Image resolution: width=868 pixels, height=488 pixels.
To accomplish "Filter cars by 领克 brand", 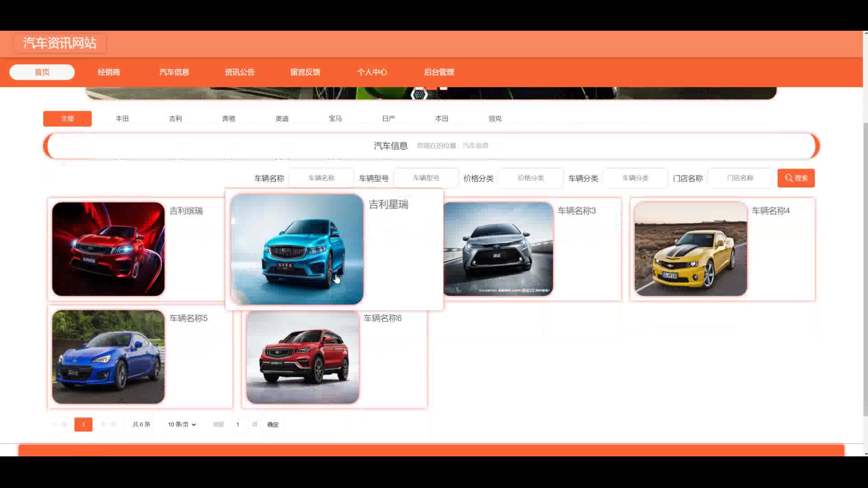I will (495, 118).
